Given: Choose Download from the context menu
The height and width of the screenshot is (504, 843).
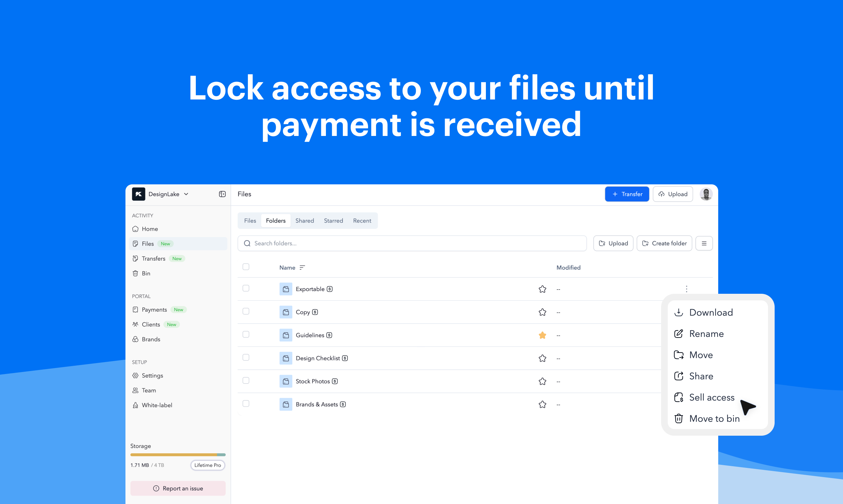Looking at the screenshot, I should [x=718, y=312].
